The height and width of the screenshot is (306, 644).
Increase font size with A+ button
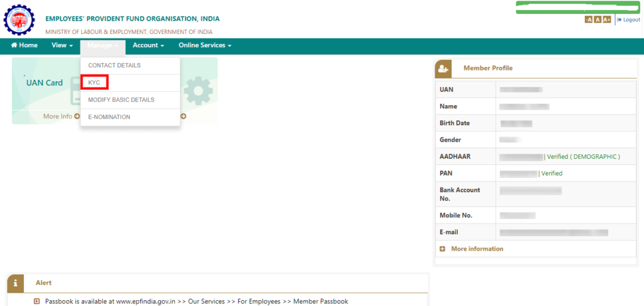(x=607, y=20)
